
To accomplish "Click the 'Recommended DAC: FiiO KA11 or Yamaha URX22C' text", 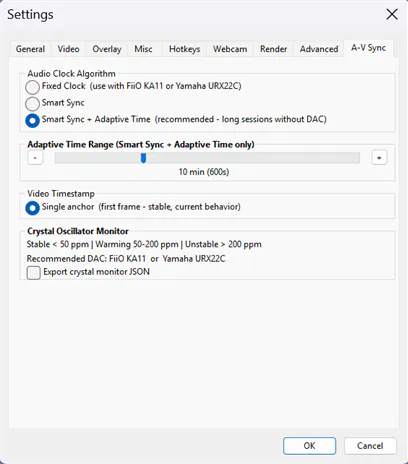I will coord(126,259).
